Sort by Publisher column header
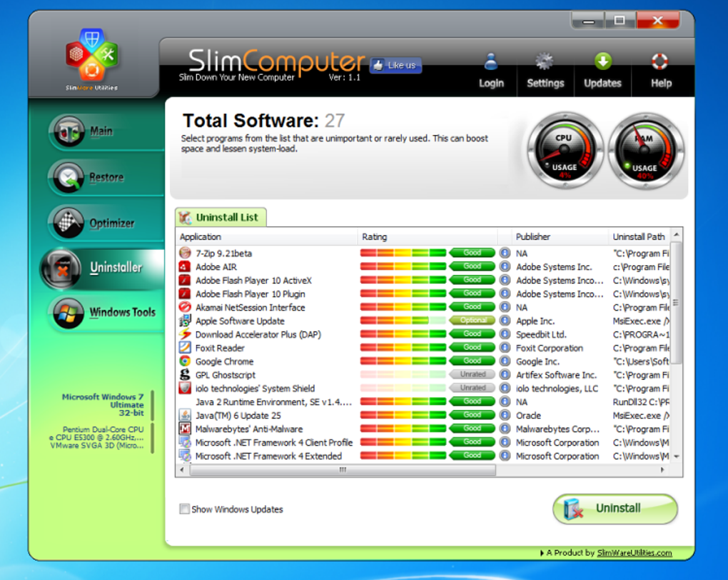This screenshot has width=728, height=580. click(x=559, y=236)
